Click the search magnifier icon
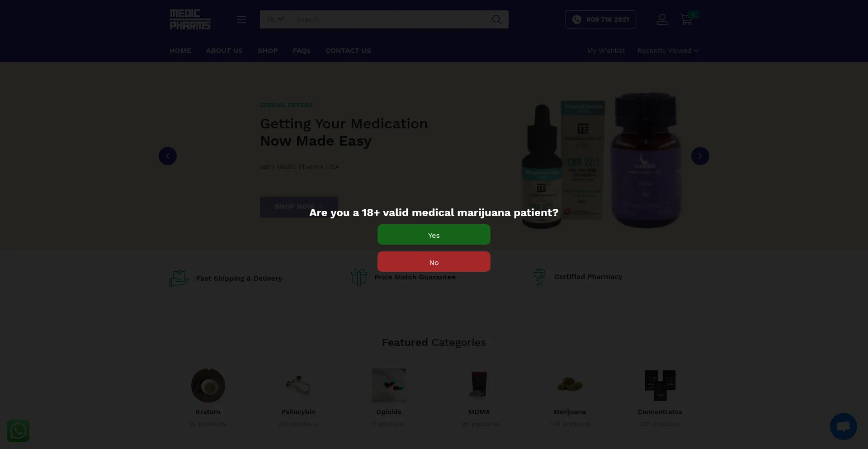868x449 pixels. point(496,19)
